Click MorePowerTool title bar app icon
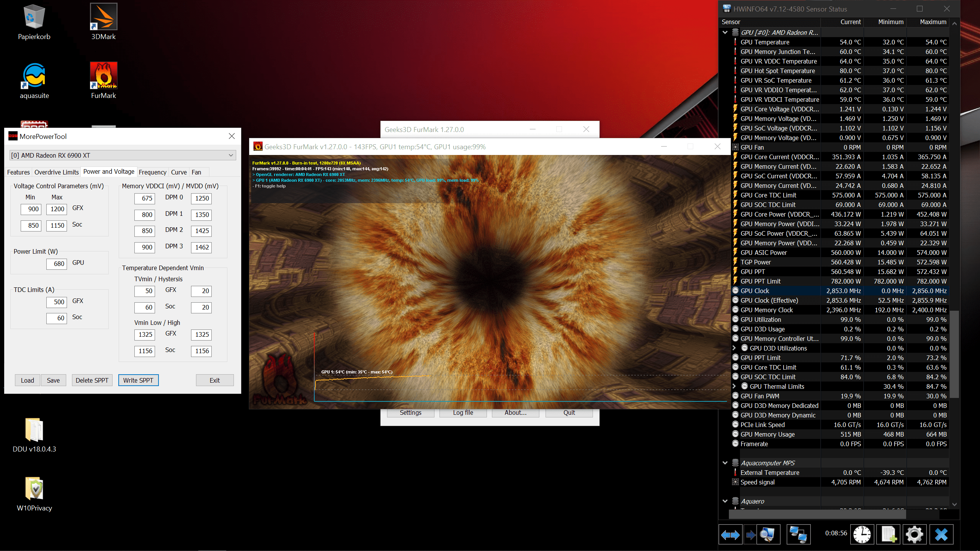This screenshot has height=551, width=980. pos(13,136)
